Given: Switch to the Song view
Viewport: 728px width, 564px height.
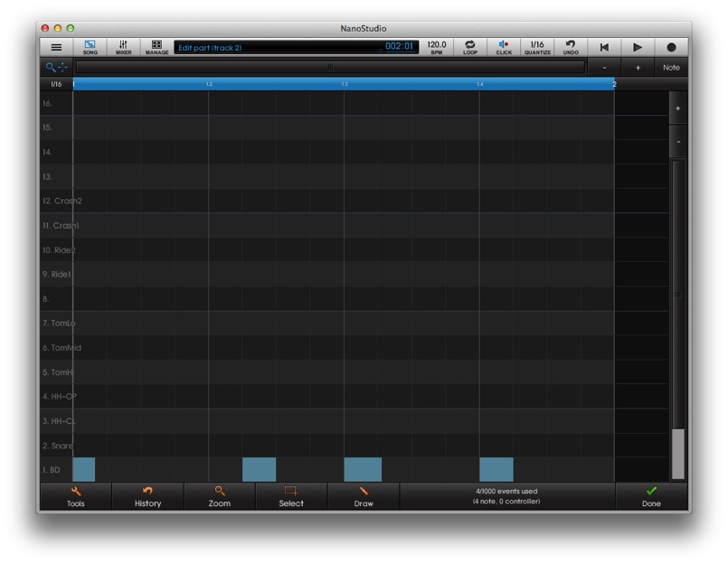Looking at the screenshot, I should (x=90, y=47).
